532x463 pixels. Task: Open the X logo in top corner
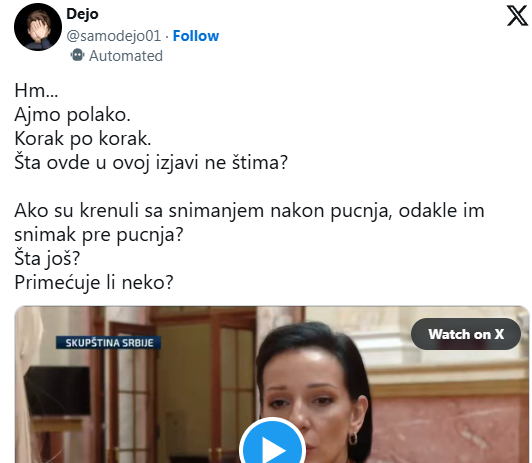tap(517, 15)
